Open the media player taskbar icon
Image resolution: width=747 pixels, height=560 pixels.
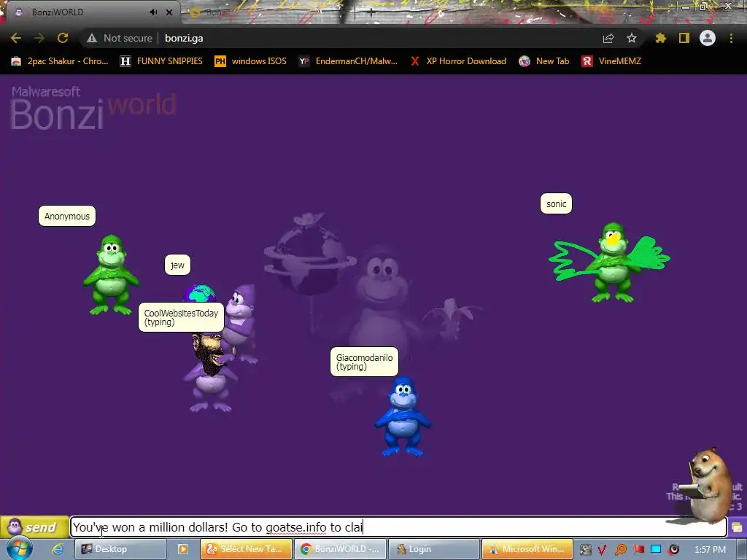click(x=182, y=549)
